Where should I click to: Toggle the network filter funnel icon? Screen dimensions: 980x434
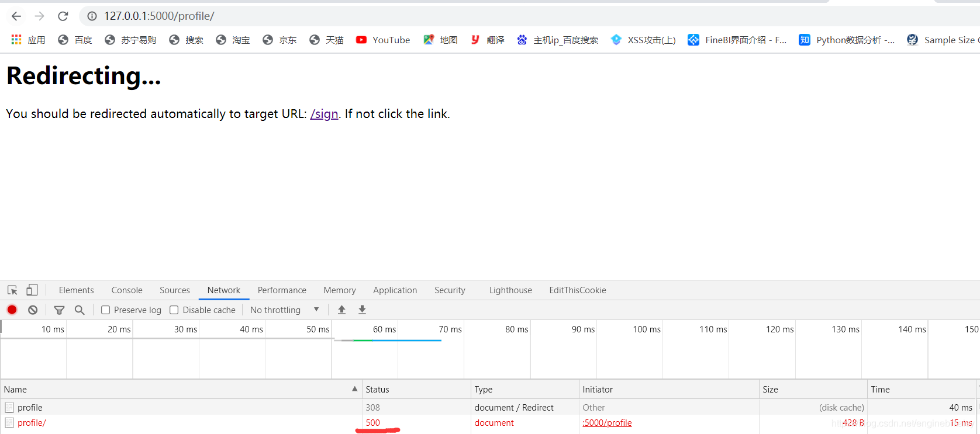[59, 310]
